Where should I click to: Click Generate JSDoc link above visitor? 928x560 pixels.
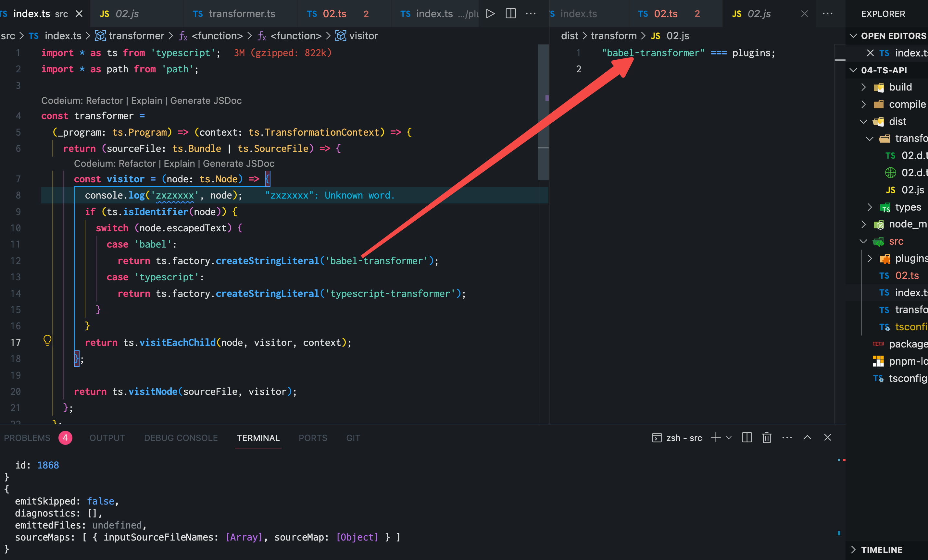pyautogui.click(x=238, y=164)
